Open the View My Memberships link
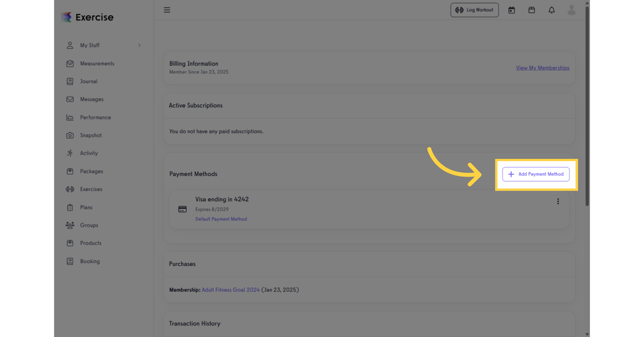The height and width of the screenshot is (337, 644). point(543,67)
